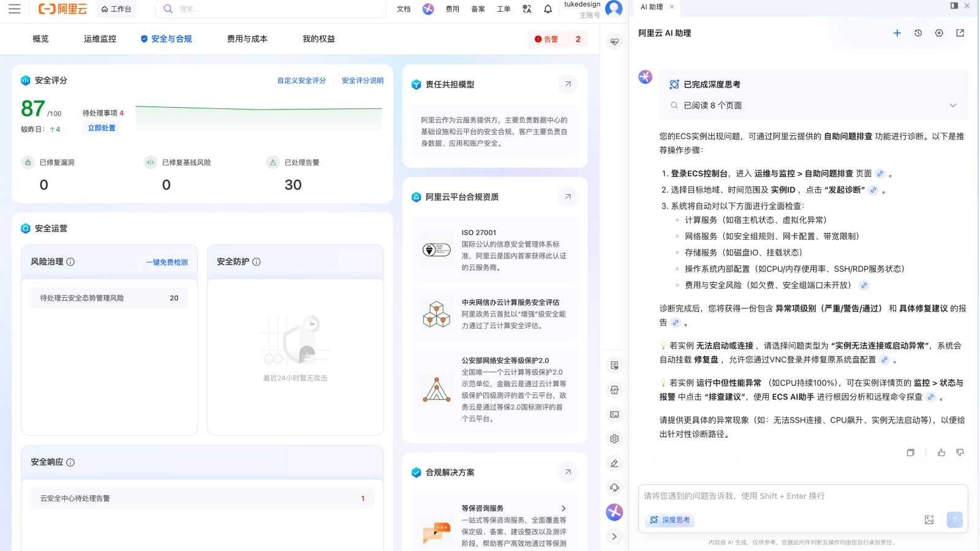Open 待处理云安全态势管理风险 row

[109, 298]
